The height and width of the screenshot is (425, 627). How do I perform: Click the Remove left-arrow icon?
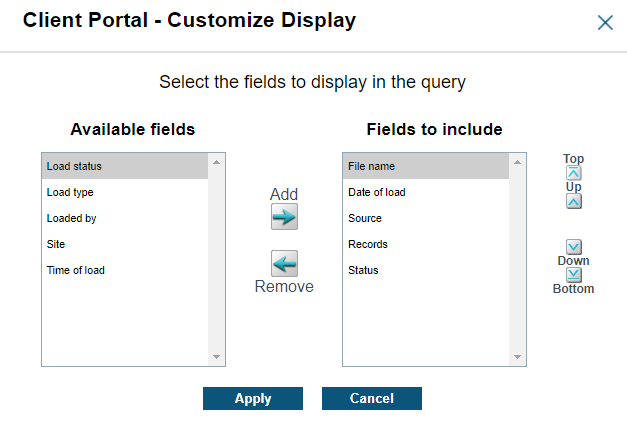click(284, 263)
